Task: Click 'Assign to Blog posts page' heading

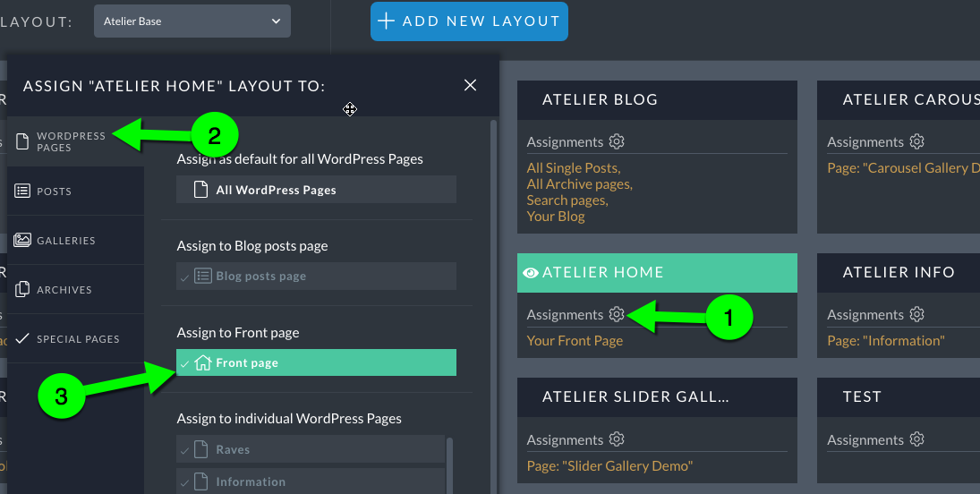Action: click(251, 246)
